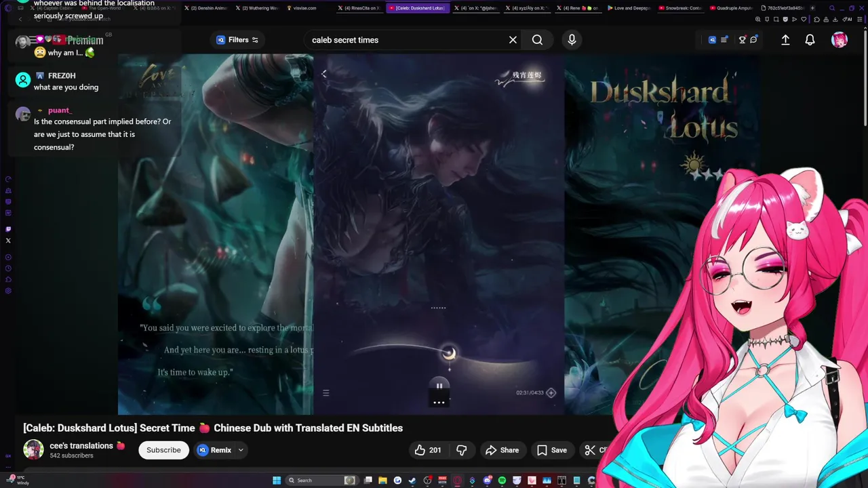Screen dimensions: 868x488
Task: Open YouTube upload/create icon
Action: 785,40
